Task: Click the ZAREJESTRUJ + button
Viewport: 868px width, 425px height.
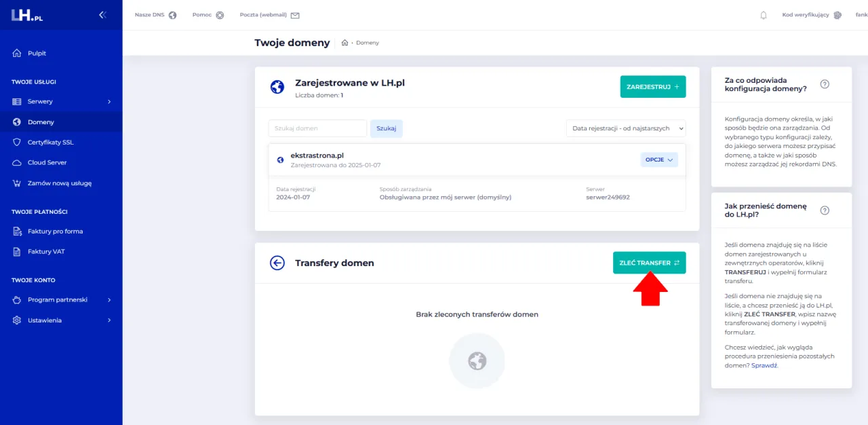Action: click(653, 87)
